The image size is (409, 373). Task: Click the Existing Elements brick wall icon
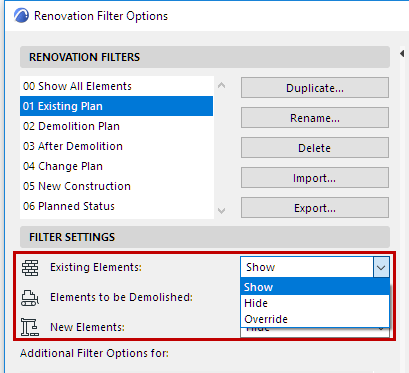point(30,268)
